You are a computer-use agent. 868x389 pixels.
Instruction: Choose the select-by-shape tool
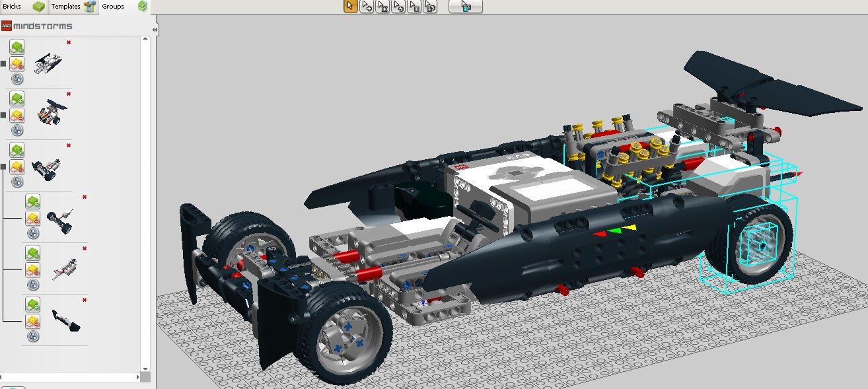tap(414, 7)
